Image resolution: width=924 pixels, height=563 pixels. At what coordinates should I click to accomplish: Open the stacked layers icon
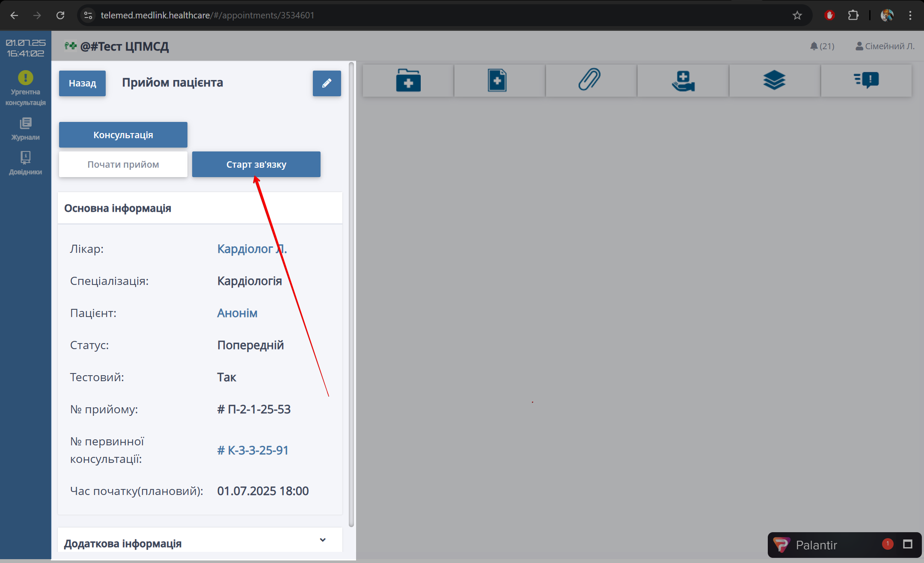pos(774,80)
